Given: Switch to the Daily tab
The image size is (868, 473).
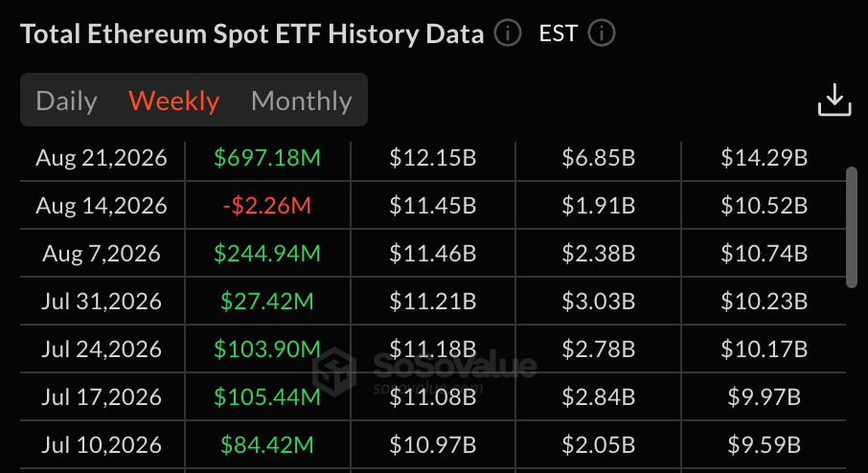Looking at the screenshot, I should [66, 101].
